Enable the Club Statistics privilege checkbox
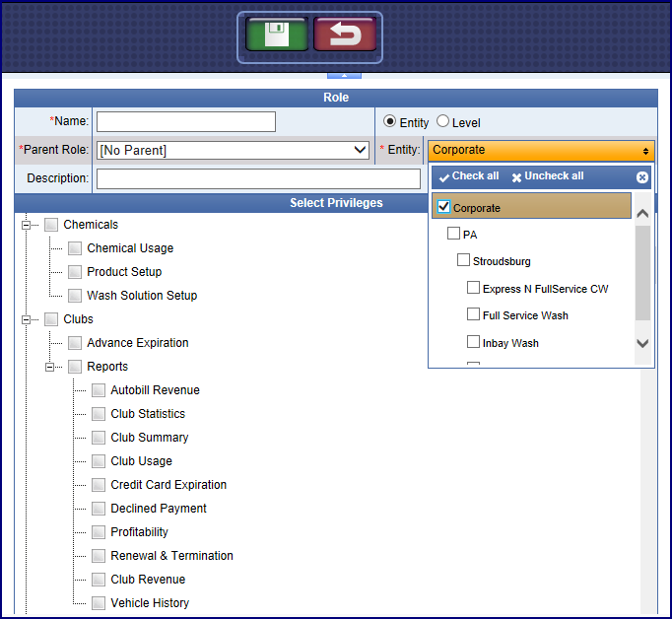The height and width of the screenshot is (619, 672). coord(99,414)
